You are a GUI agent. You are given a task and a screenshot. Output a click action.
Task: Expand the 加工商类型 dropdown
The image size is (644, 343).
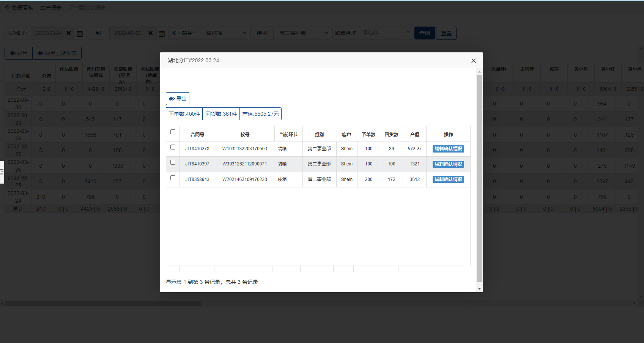[224, 33]
